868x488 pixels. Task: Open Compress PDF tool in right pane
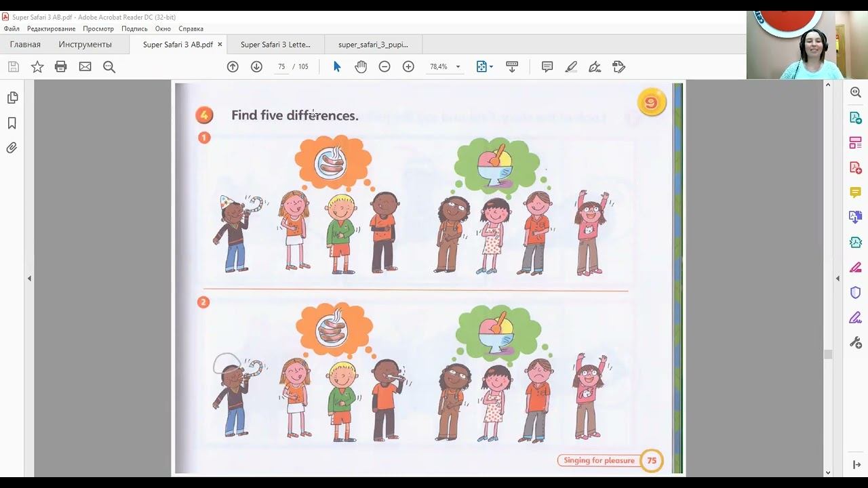click(856, 243)
